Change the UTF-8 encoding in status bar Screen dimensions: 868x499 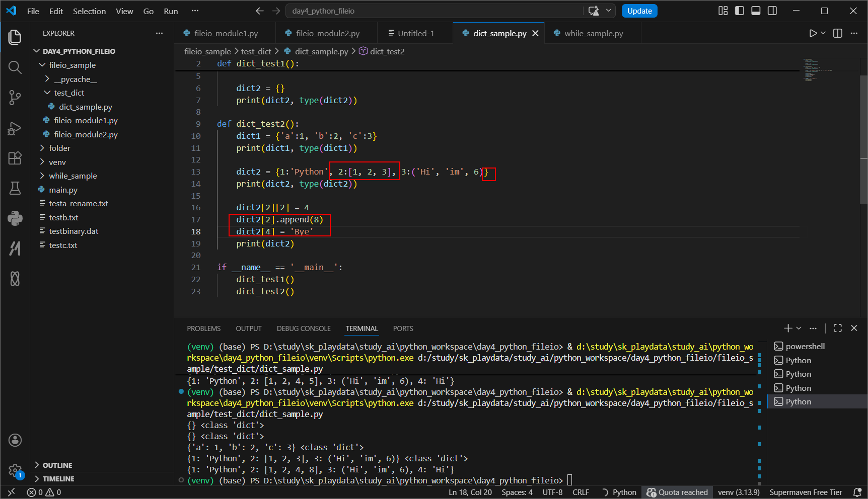pos(552,492)
